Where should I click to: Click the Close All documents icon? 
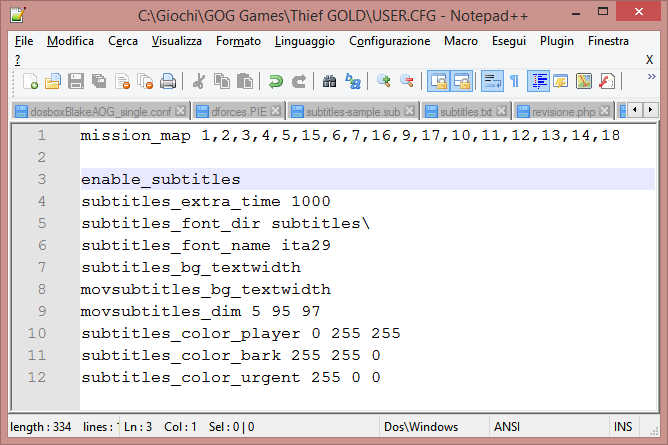(x=145, y=81)
